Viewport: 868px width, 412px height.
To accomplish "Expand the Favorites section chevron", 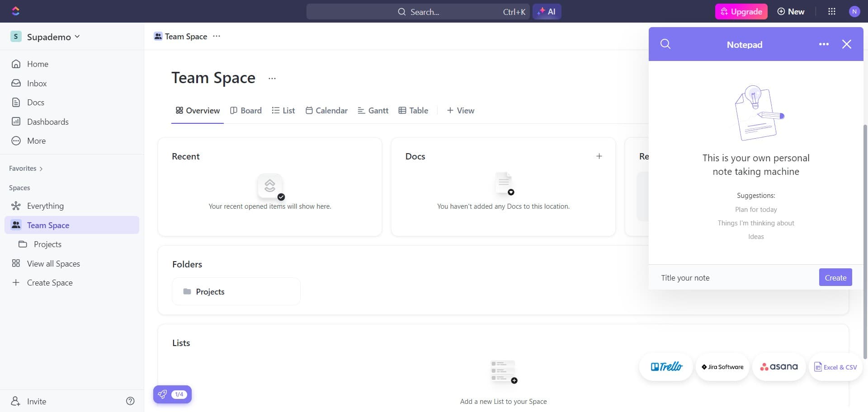I will pos(41,169).
